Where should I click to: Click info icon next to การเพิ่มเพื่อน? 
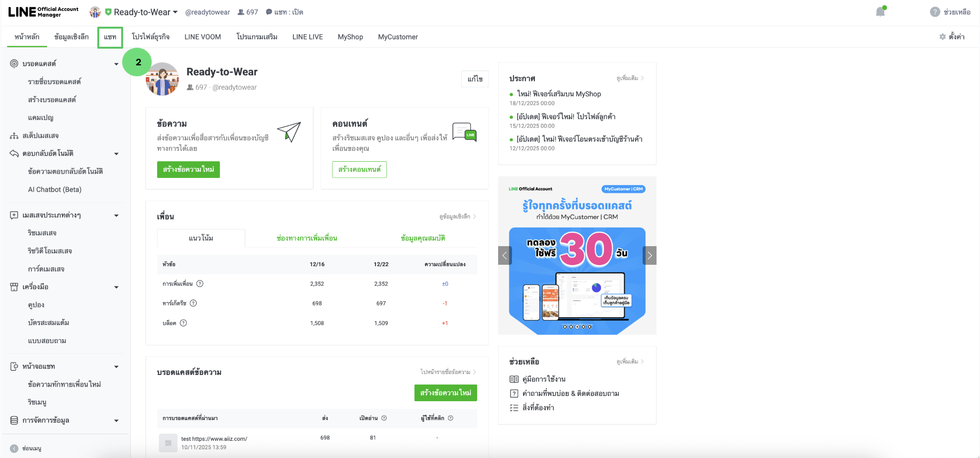tap(200, 284)
